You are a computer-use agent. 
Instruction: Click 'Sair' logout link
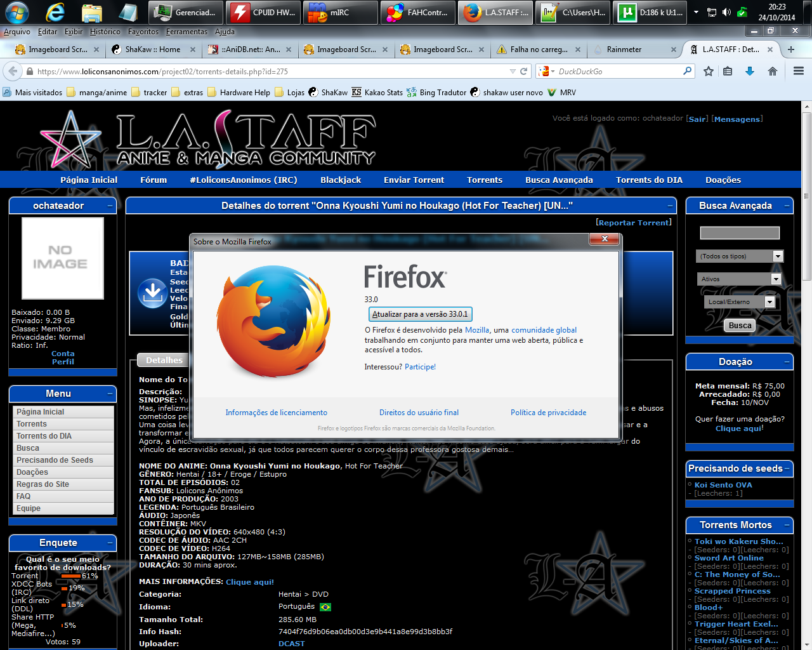coord(698,119)
